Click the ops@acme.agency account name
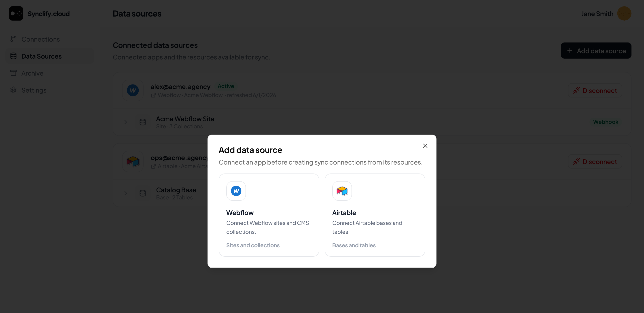Image resolution: width=644 pixels, height=313 pixels. pos(179,158)
